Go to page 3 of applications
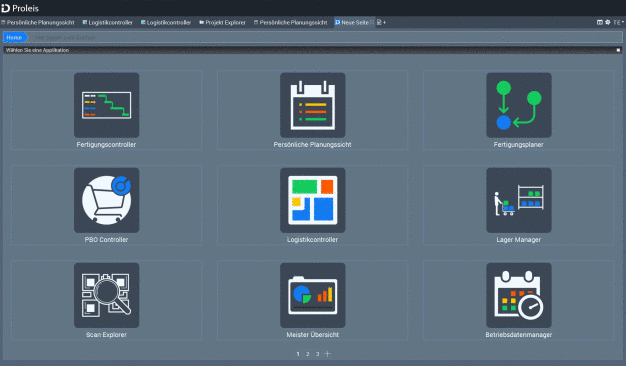Screen dimensions: 626x366 [x=317, y=354]
